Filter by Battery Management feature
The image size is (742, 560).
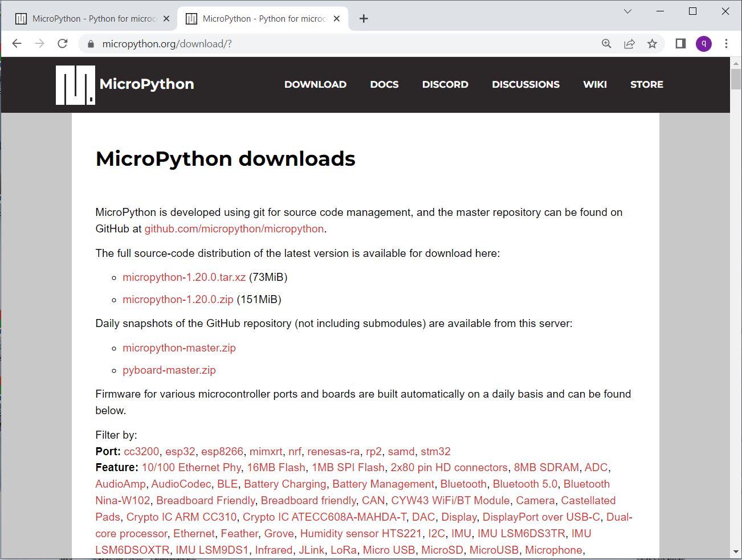384,484
